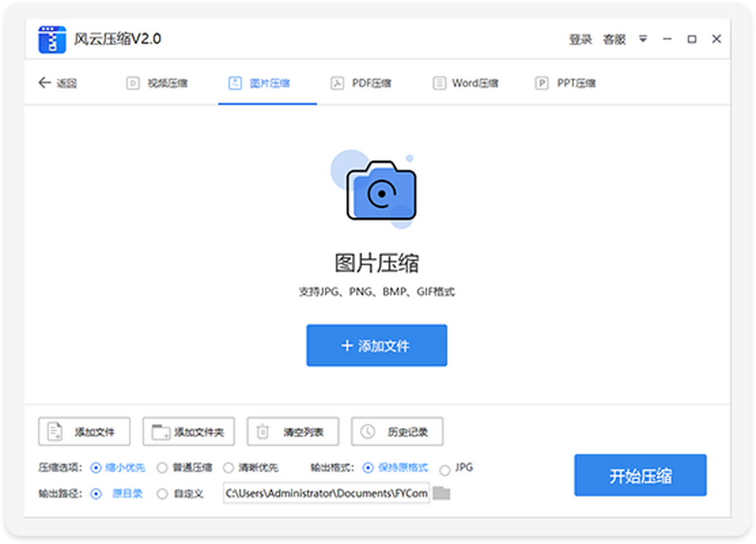Open the Word压缩 tab
The image size is (756, 544).
(466, 83)
